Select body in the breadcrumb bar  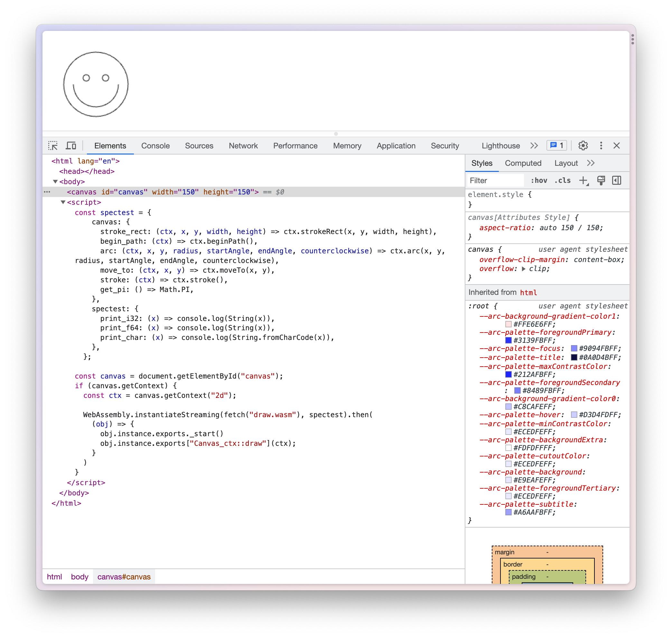pyautogui.click(x=79, y=577)
